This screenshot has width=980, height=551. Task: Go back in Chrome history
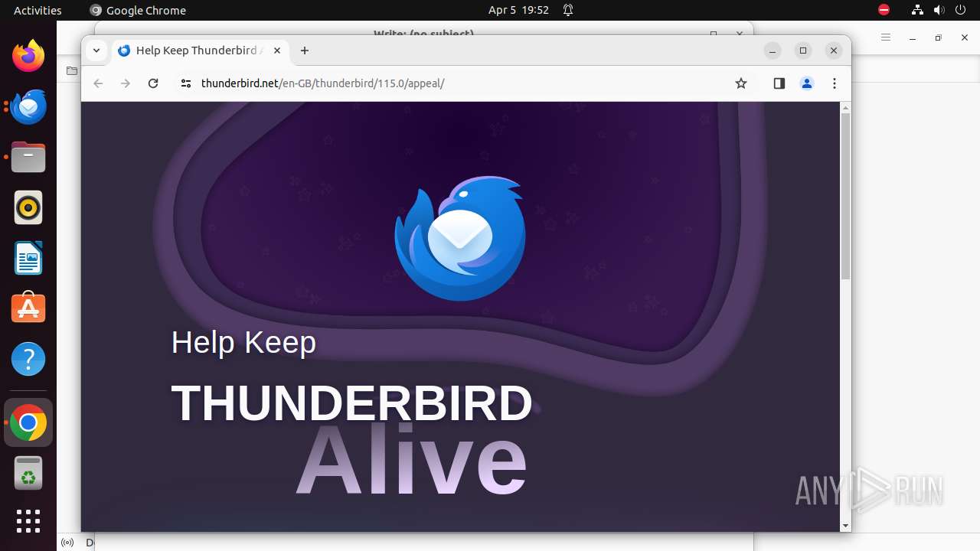coord(98,83)
